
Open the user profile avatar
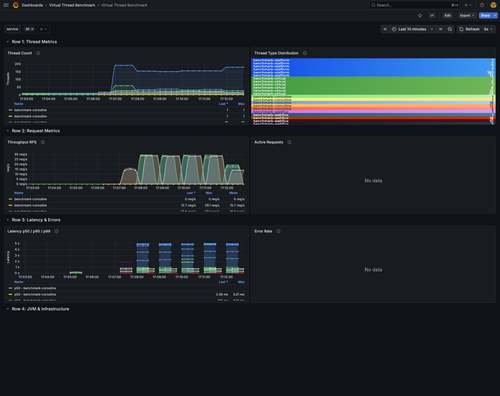[x=493, y=5]
